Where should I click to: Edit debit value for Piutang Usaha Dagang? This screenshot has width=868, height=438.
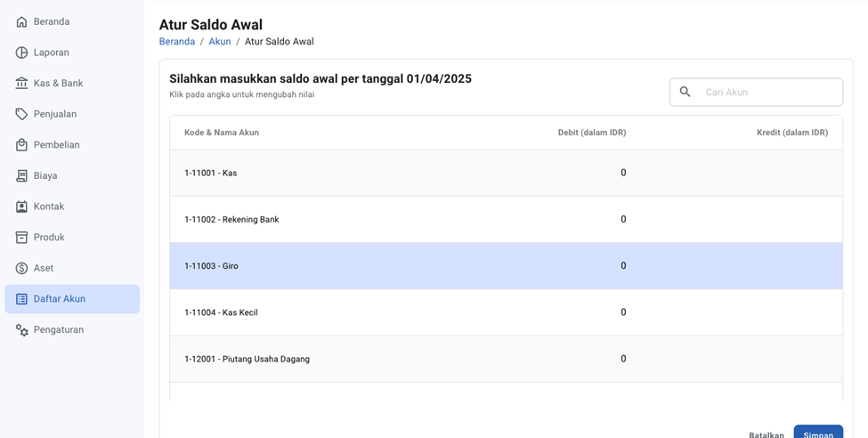(x=623, y=359)
